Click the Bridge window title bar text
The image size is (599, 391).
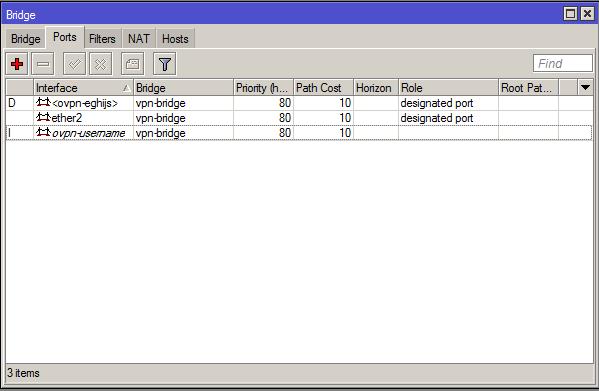(21, 15)
